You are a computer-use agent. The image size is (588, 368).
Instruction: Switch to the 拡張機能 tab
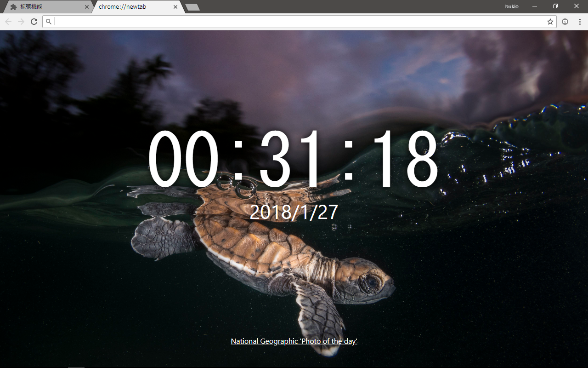point(41,6)
